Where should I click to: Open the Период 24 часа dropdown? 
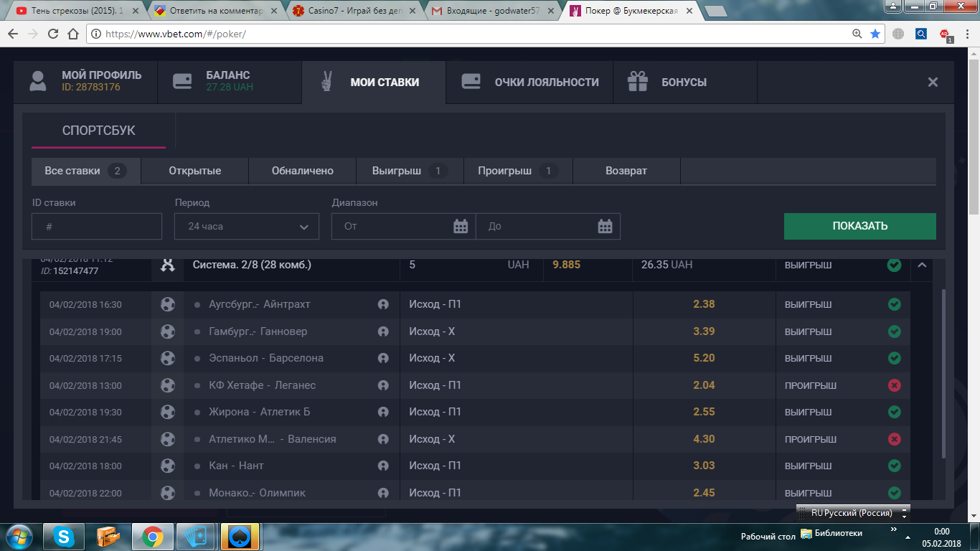click(247, 226)
